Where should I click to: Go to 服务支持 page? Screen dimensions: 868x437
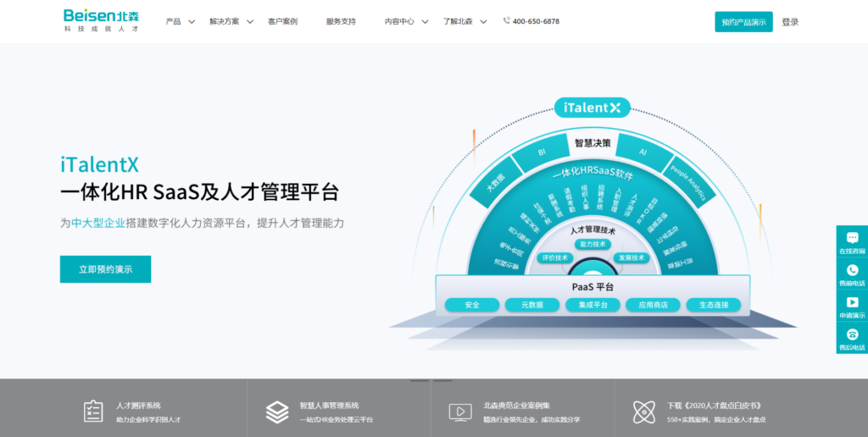coord(341,21)
